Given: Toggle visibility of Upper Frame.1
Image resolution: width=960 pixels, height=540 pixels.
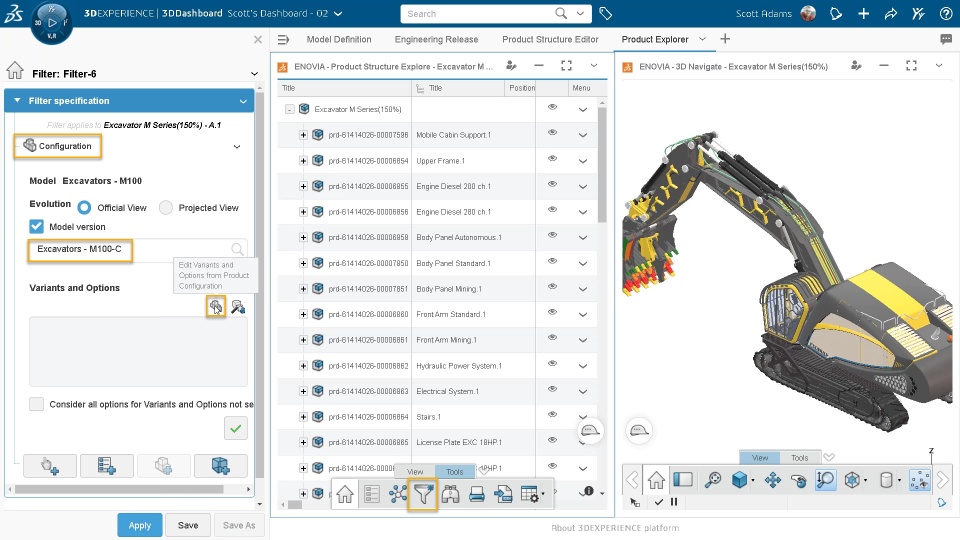Looking at the screenshot, I should (552, 159).
